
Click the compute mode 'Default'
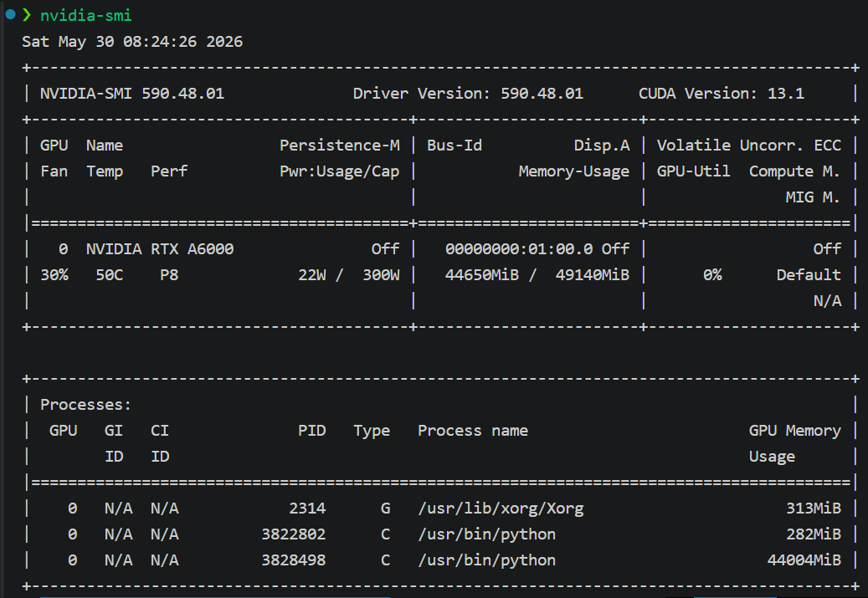[x=809, y=275]
